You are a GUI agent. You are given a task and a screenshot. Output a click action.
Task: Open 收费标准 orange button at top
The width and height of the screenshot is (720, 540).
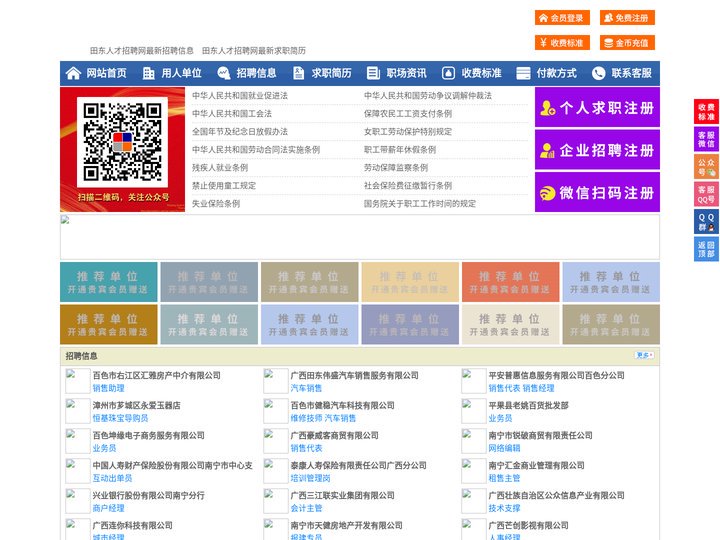click(562, 43)
